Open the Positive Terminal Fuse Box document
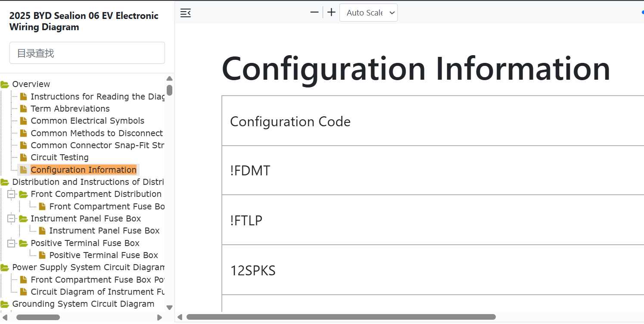This screenshot has width=644, height=324. click(x=103, y=255)
